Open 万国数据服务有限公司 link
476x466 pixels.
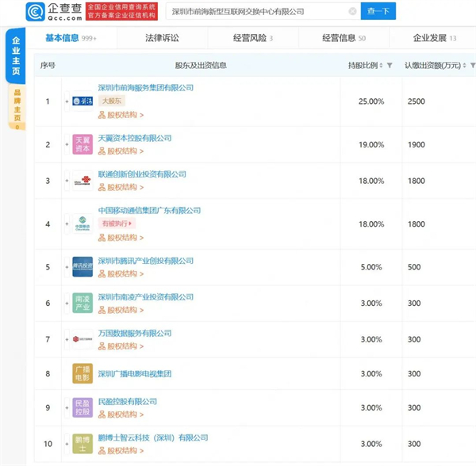135,333
